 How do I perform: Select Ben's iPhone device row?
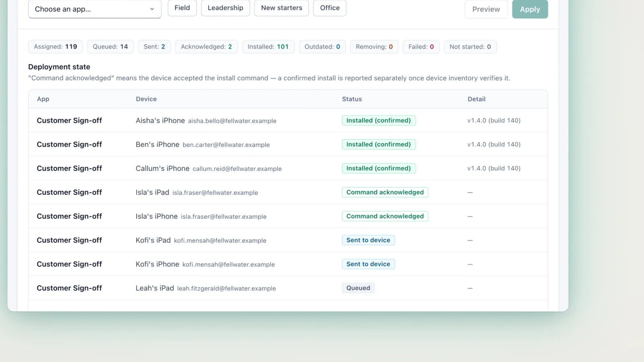click(288, 144)
